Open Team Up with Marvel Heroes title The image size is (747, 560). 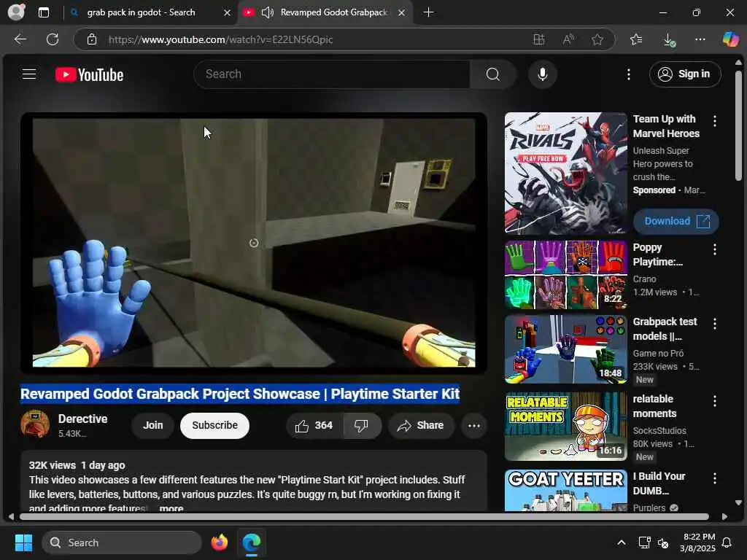pyautogui.click(x=666, y=126)
